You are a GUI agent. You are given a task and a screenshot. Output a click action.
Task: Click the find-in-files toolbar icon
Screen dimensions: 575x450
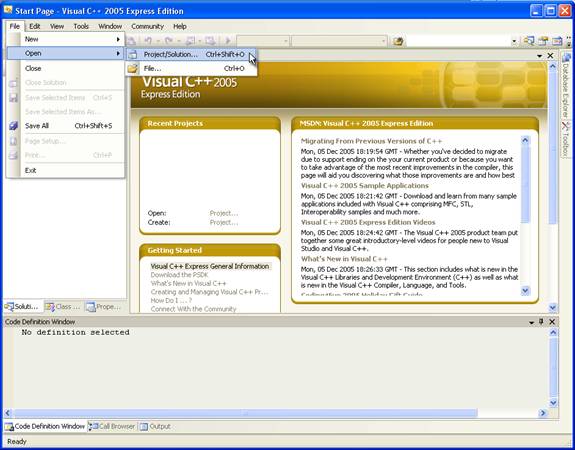(398, 41)
